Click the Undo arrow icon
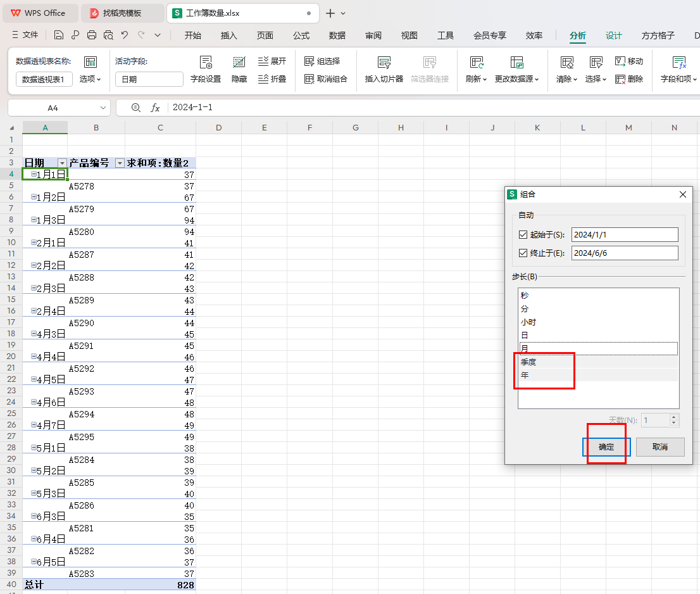Image resolution: width=700 pixels, height=594 pixels. tap(125, 35)
